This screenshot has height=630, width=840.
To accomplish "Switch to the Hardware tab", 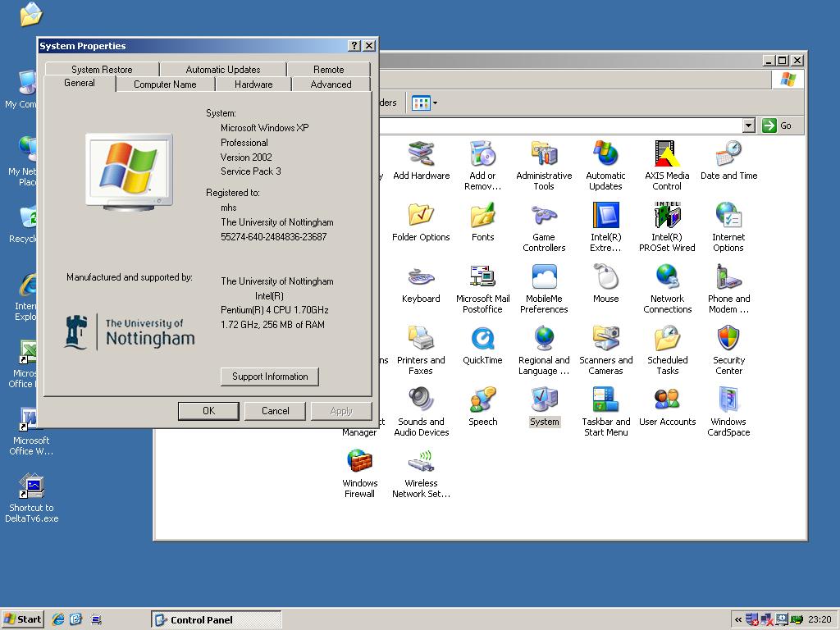I will [x=253, y=84].
